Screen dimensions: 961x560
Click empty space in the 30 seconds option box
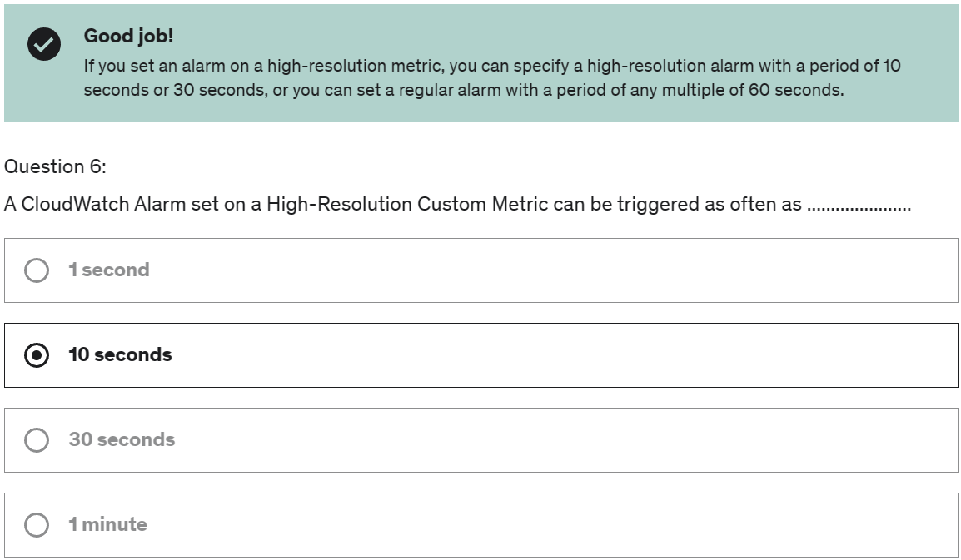click(x=551, y=440)
